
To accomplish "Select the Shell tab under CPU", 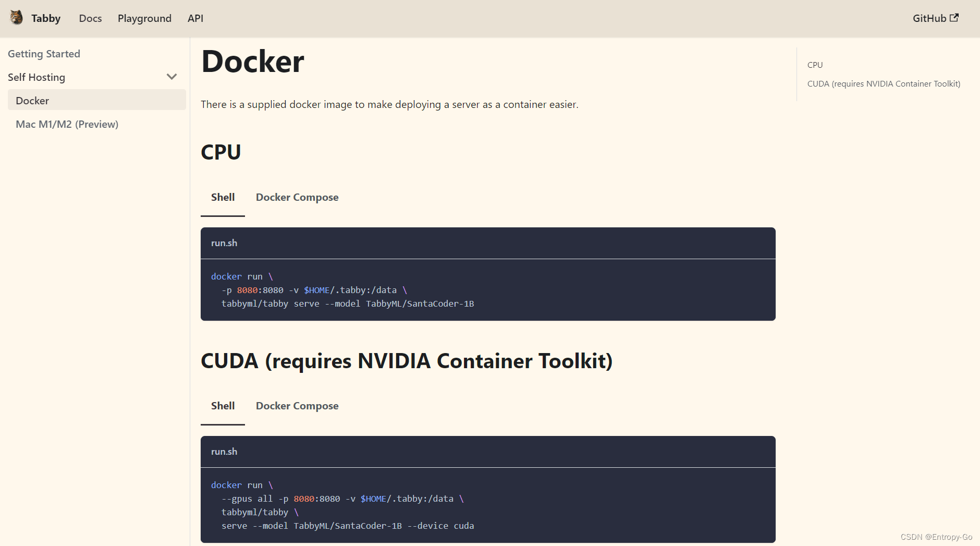I will coord(223,197).
